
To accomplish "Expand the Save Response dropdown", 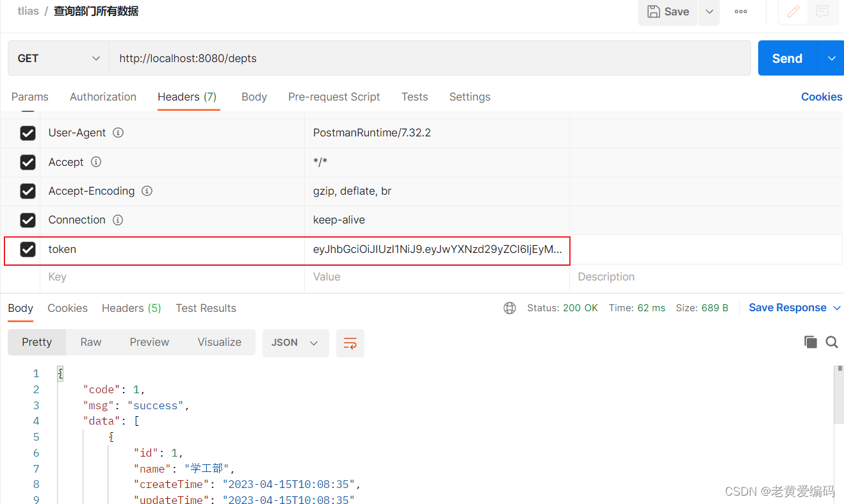I will coord(836,307).
